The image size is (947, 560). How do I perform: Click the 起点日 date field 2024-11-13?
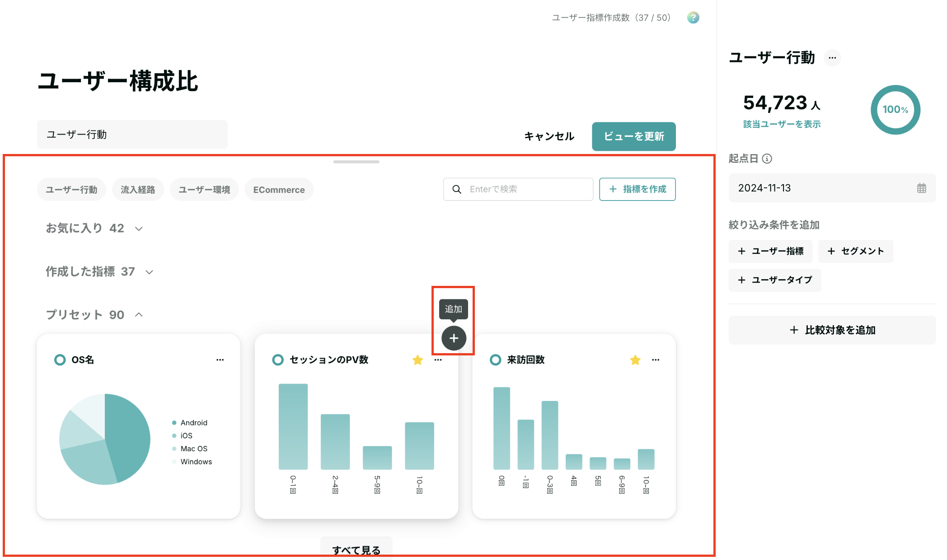point(832,188)
